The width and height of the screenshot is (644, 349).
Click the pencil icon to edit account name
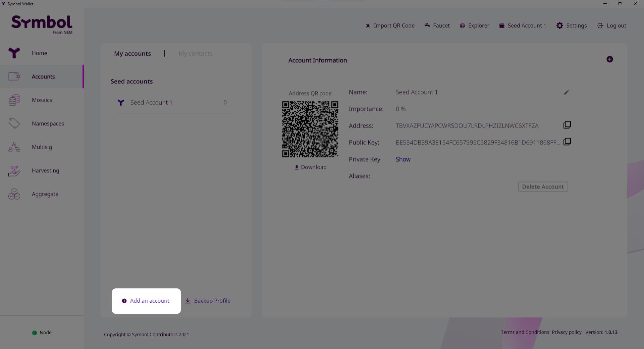[566, 92]
